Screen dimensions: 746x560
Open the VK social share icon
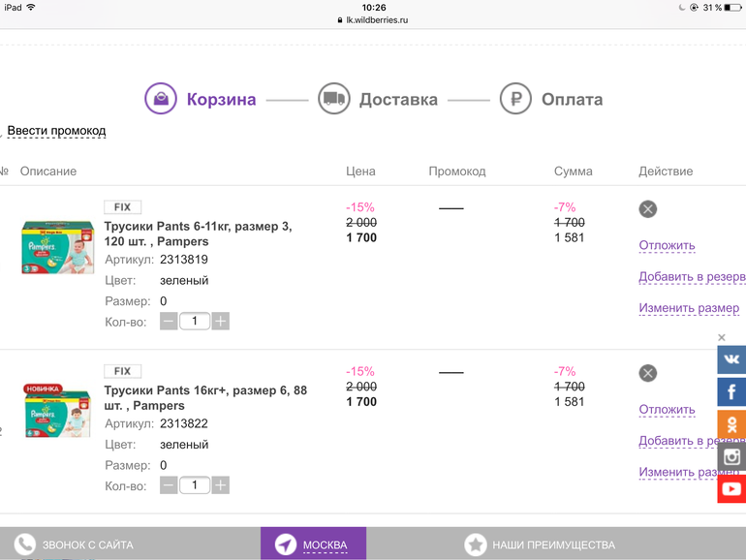point(731,359)
